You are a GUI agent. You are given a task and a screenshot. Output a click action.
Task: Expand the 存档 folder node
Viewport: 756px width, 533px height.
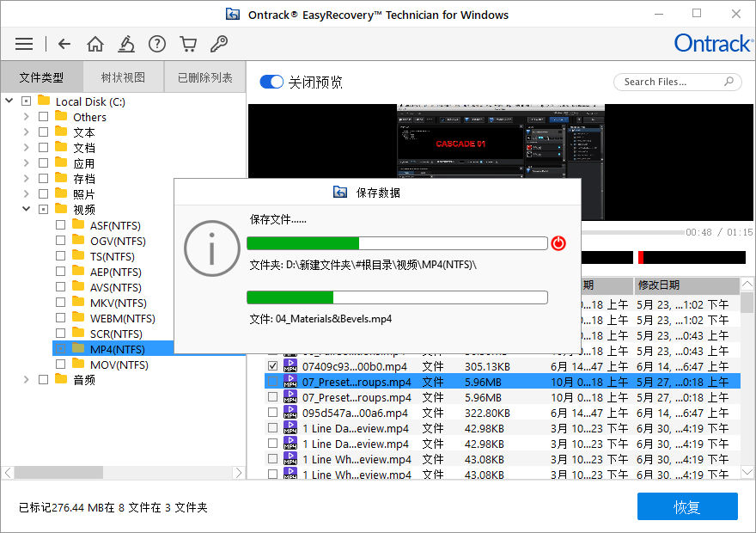click(x=26, y=179)
